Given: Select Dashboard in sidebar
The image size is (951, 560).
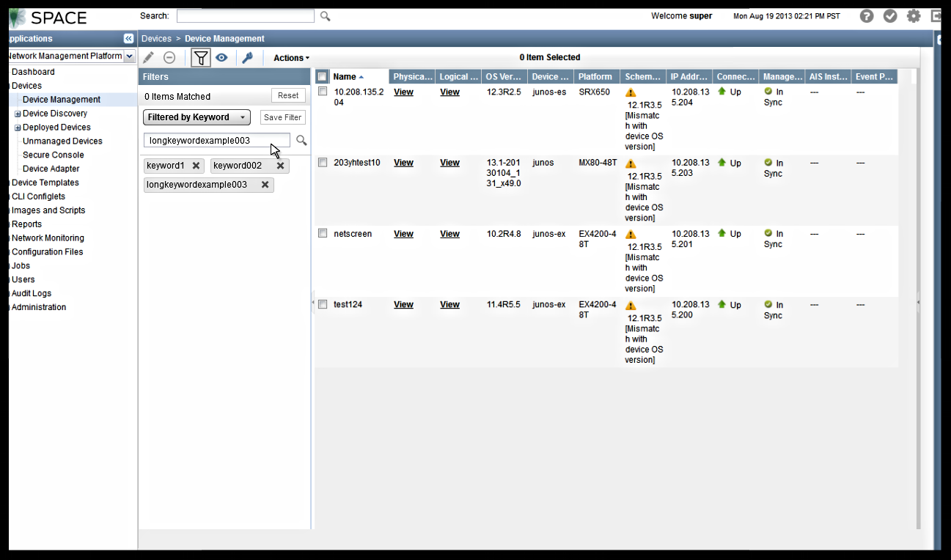Looking at the screenshot, I should [33, 72].
